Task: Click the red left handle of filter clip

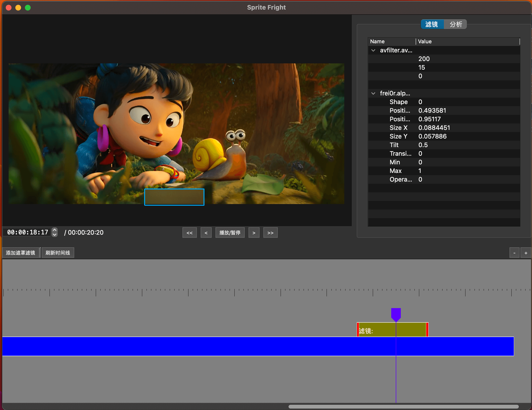Action: [358, 330]
